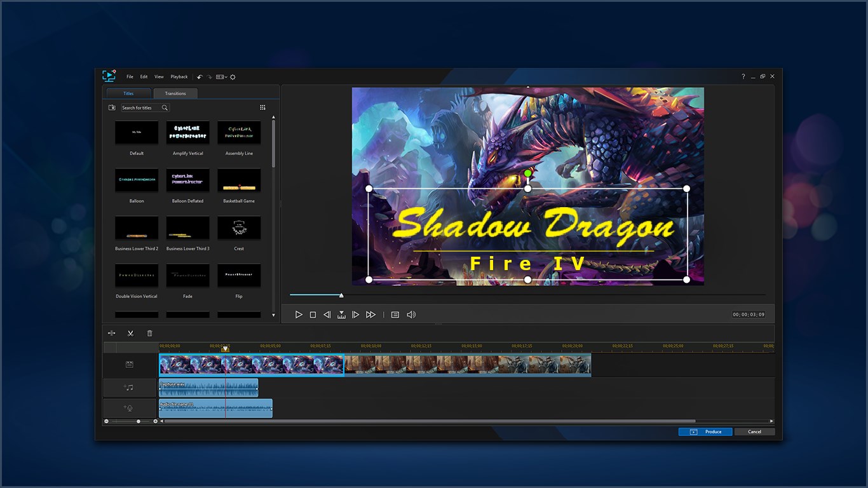Zoom out the timeline with minus button

point(107,421)
